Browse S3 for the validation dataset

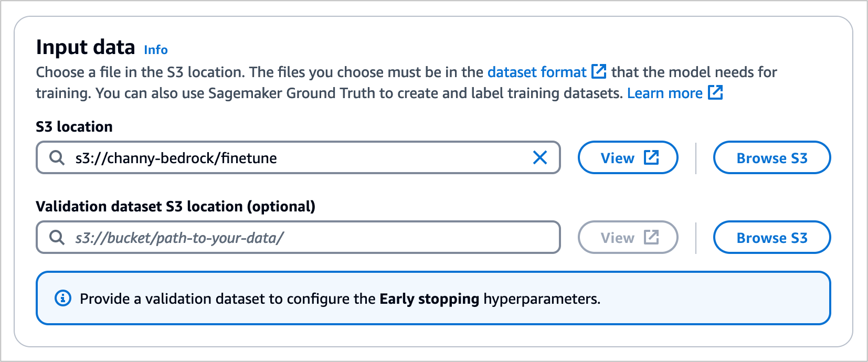(x=771, y=237)
